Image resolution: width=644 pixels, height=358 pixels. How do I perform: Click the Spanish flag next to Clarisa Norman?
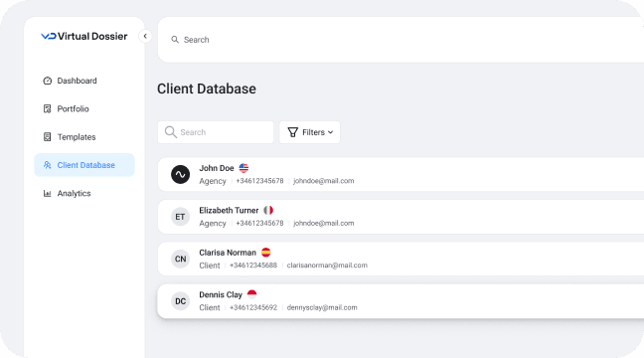point(266,253)
